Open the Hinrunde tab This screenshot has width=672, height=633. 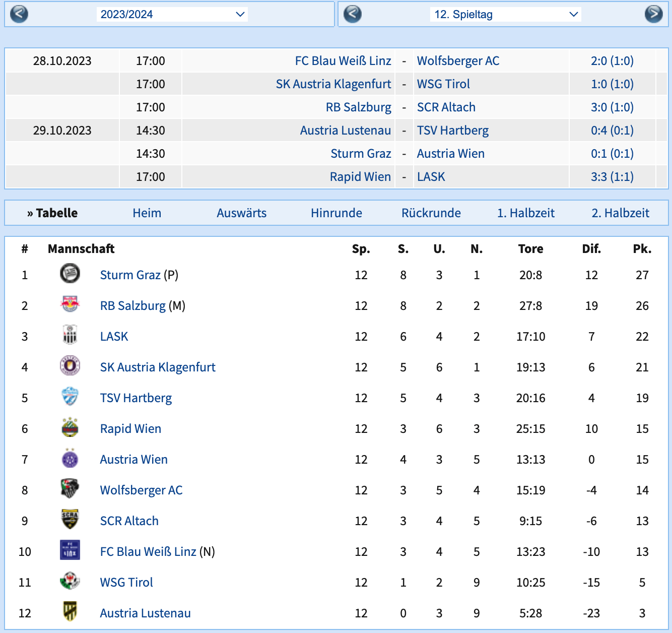[337, 213]
